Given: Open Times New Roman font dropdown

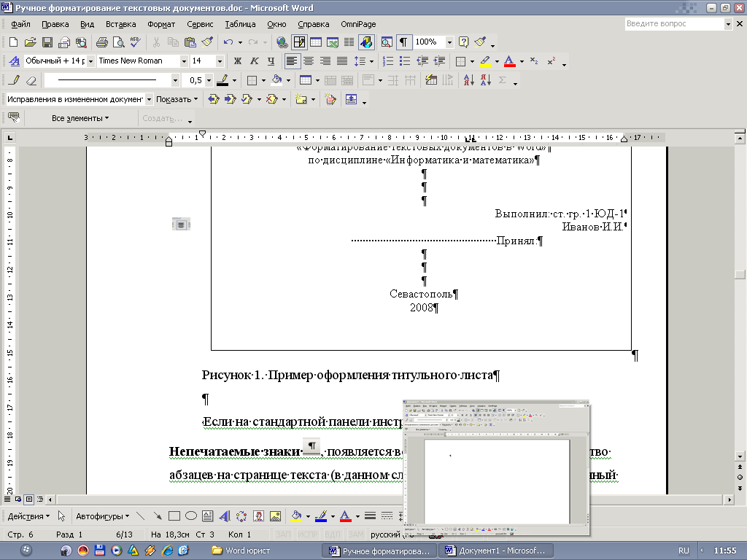Looking at the screenshot, I should click(x=184, y=61).
